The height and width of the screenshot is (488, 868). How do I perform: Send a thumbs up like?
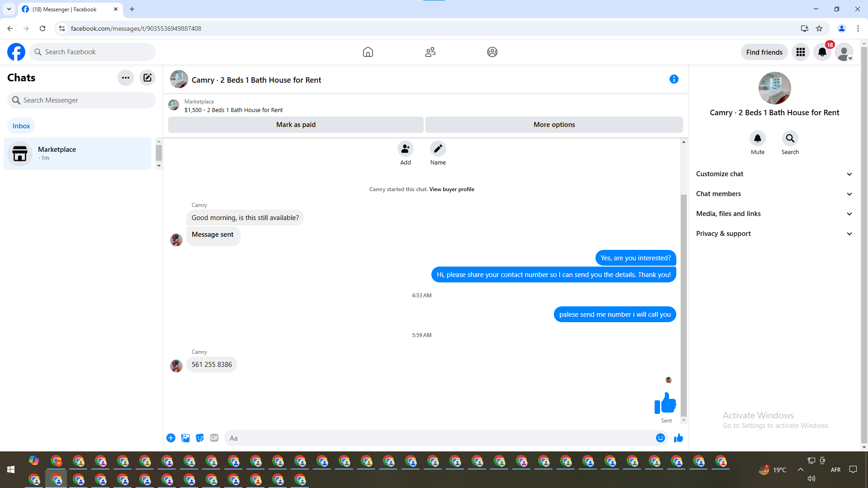click(678, 438)
